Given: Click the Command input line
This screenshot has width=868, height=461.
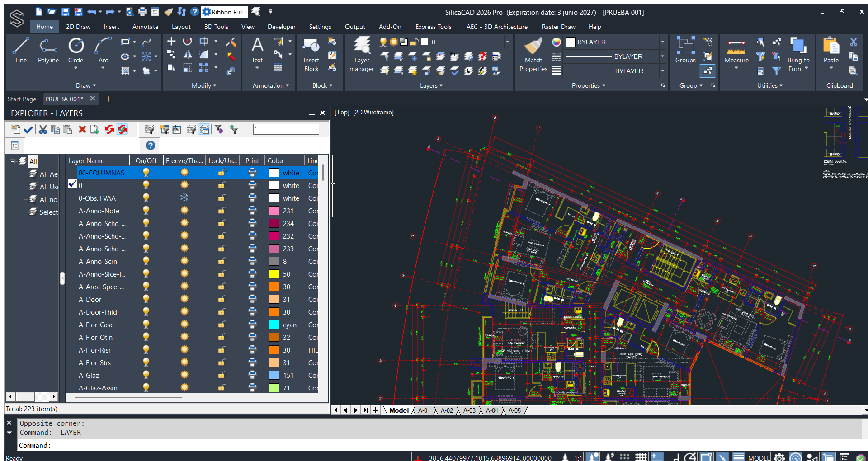Looking at the screenshot, I should [x=439, y=445].
